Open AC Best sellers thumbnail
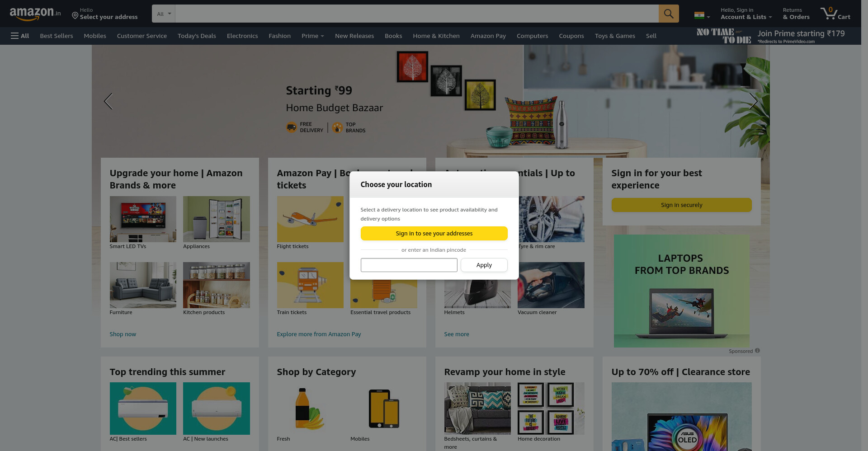 143,409
